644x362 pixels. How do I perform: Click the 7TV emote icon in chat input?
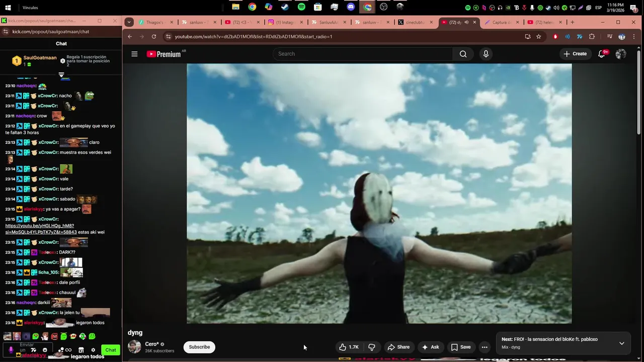coord(34,350)
